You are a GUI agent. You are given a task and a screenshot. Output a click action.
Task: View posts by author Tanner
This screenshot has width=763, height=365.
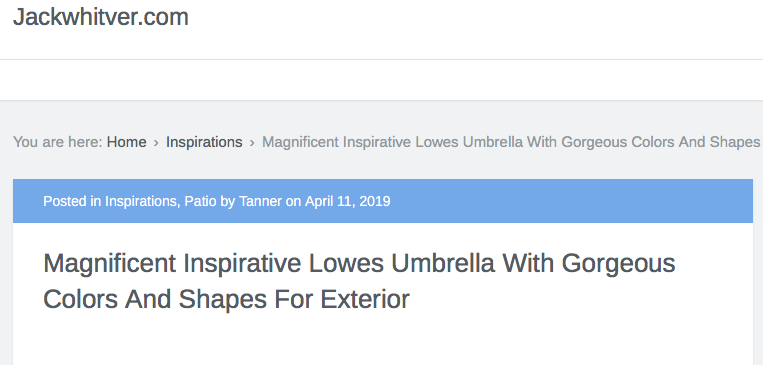[260, 201]
